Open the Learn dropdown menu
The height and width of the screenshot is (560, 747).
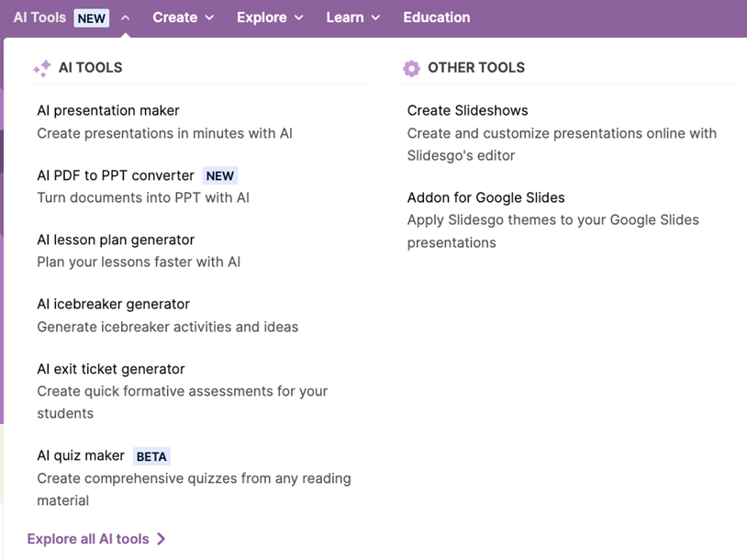(x=352, y=17)
